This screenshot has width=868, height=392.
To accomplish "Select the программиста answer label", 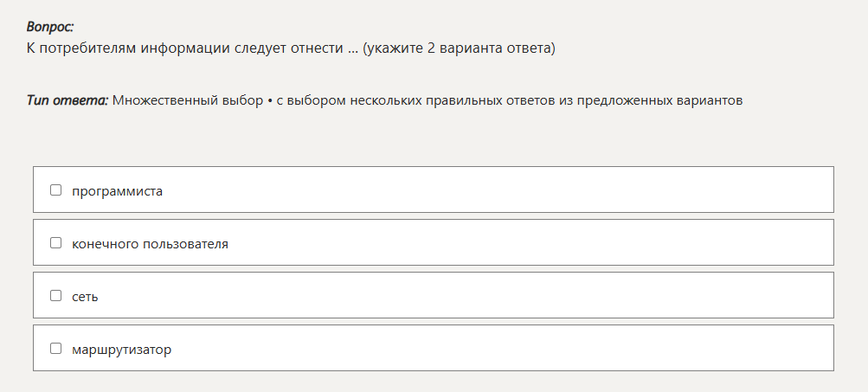I will click(x=118, y=191).
